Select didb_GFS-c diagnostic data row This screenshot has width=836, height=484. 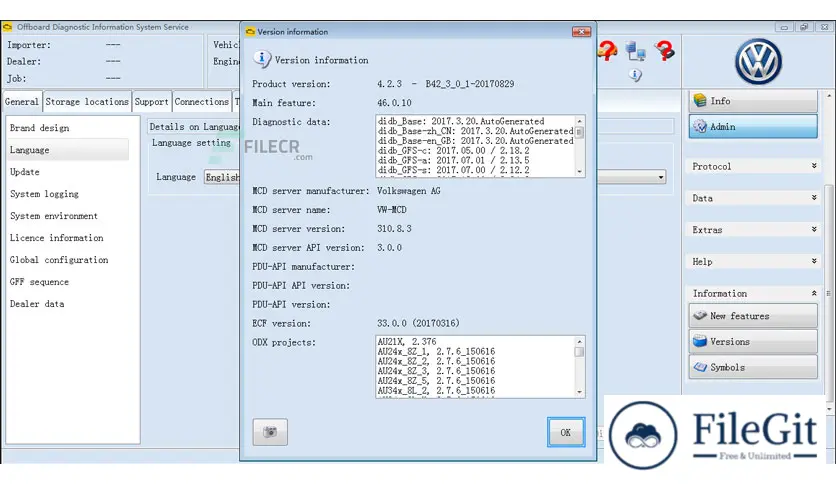454,151
